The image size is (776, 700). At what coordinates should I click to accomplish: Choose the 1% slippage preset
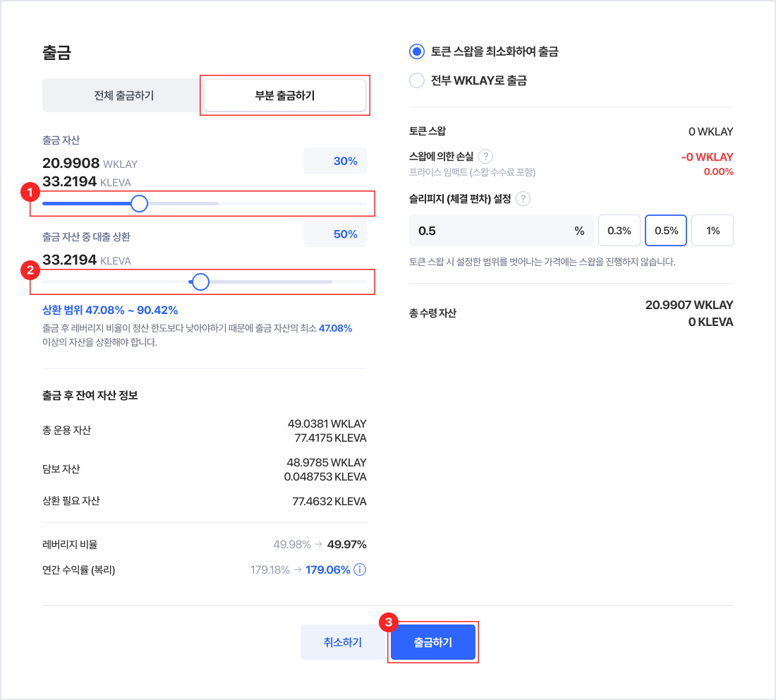coord(713,231)
